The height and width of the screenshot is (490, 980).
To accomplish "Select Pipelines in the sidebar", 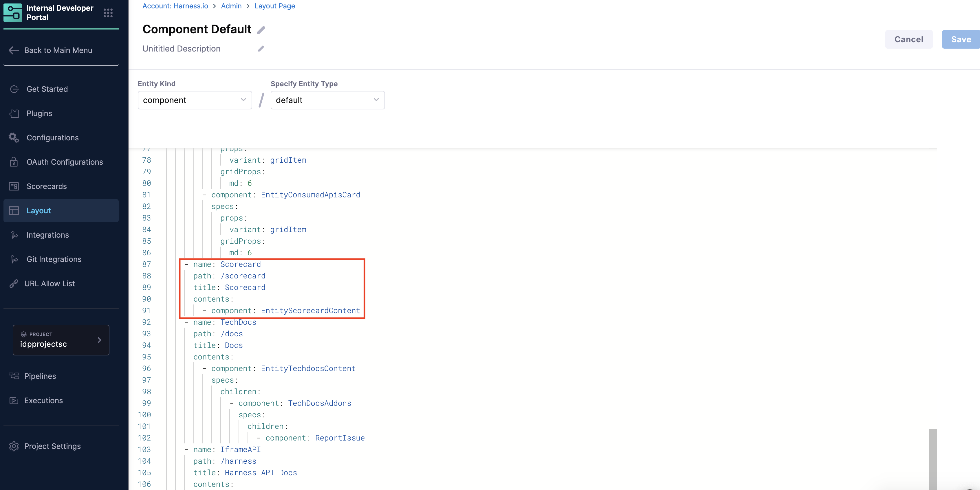I will click(x=40, y=376).
